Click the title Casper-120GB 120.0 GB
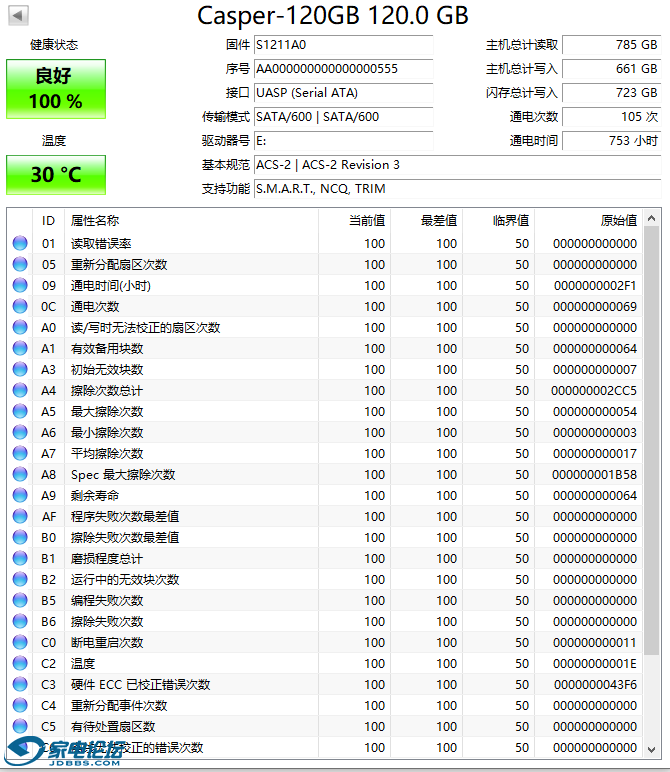This screenshot has width=670, height=772. 333,16
